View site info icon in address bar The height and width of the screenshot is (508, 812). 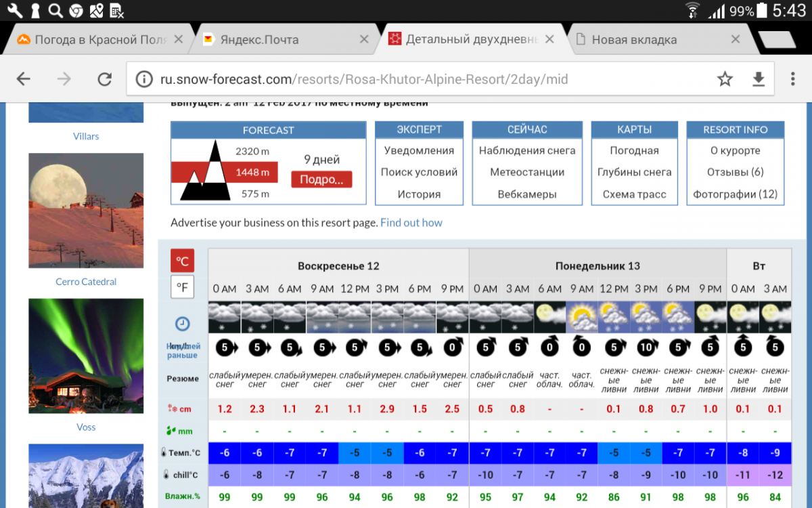(144, 79)
